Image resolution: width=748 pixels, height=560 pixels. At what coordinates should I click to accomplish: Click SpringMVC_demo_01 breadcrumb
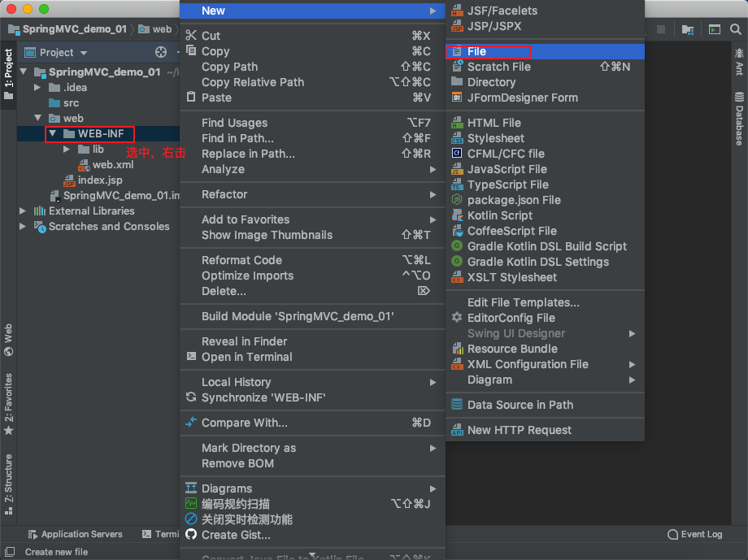pos(67,29)
